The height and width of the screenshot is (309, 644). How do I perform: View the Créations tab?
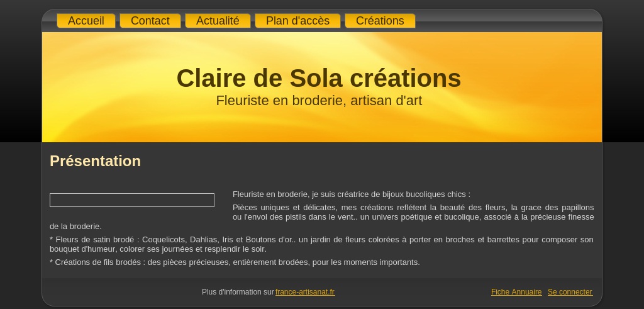coord(380,21)
